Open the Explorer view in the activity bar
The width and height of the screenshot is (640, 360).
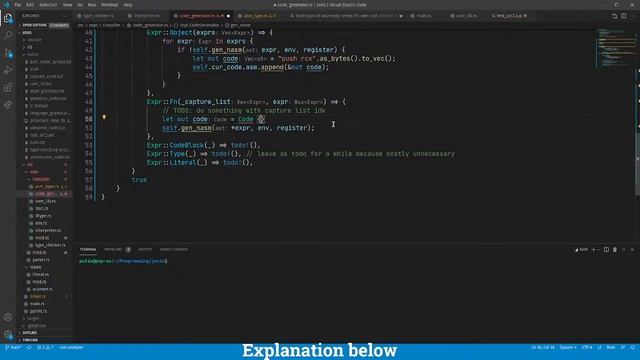coord(8,18)
